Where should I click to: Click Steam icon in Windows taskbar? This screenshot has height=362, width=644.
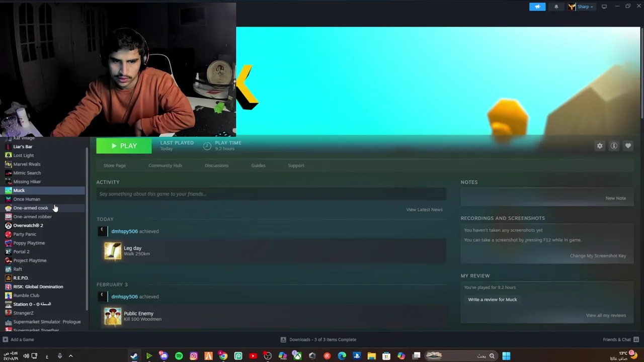(134, 356)
